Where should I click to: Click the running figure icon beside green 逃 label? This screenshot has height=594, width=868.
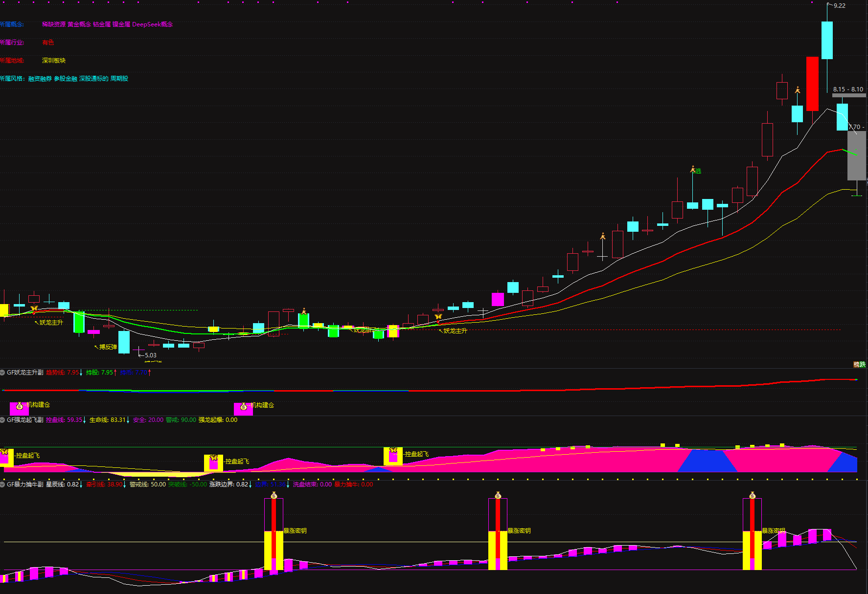693,169
